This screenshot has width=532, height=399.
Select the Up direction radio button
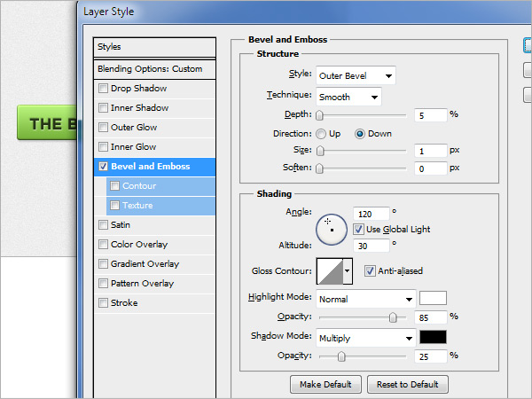click(321, 134)
